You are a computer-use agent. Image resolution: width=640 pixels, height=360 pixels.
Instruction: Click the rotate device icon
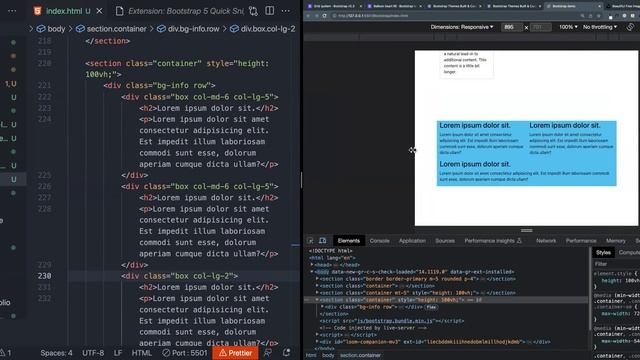point(630,27)
